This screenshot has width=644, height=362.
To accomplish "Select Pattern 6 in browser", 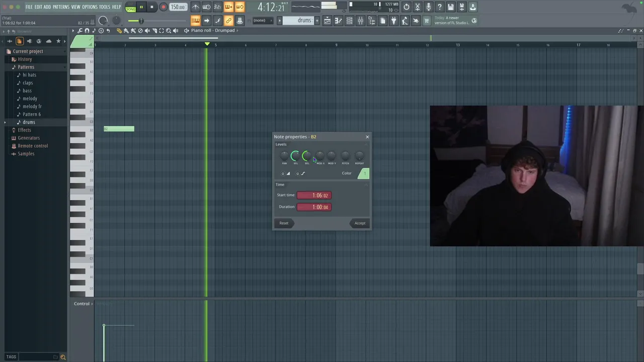I will click(31, 114).
